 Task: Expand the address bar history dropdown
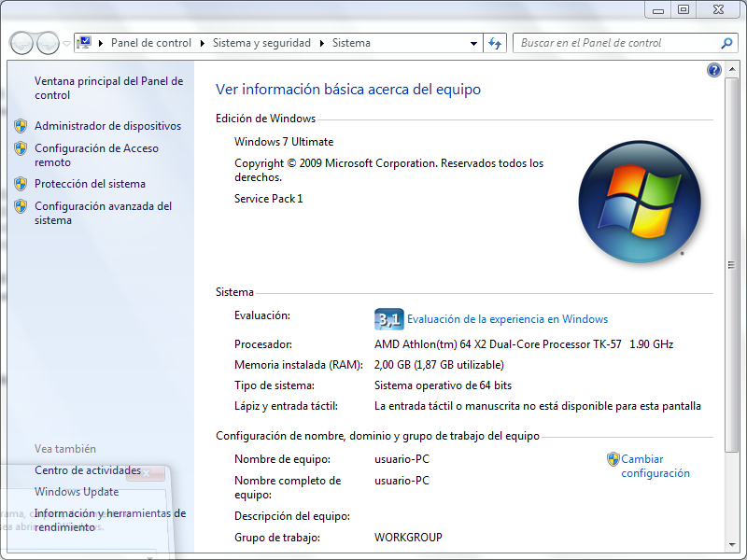coord(474,43)
